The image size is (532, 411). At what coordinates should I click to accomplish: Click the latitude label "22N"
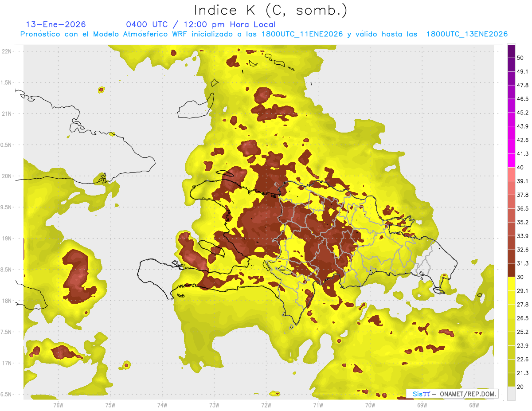point(7,51)
